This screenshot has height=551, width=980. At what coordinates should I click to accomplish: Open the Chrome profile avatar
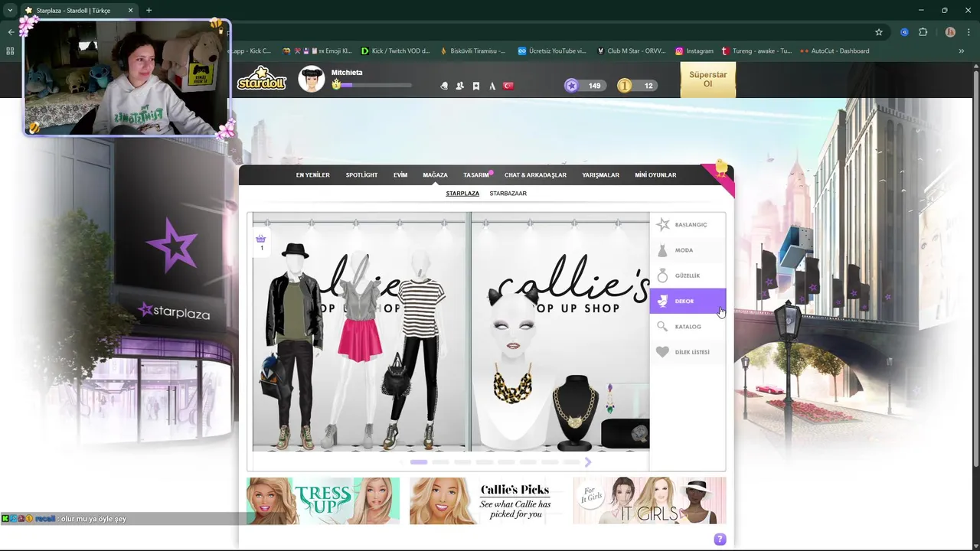tap(950, 32)
